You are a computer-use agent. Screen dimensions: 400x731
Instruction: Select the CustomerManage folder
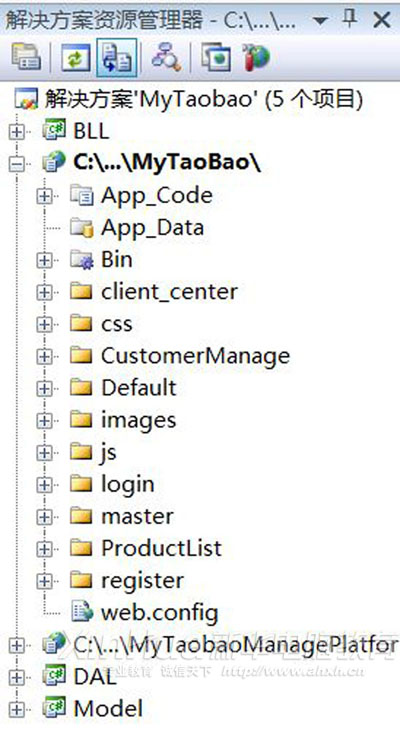[180, 357]
